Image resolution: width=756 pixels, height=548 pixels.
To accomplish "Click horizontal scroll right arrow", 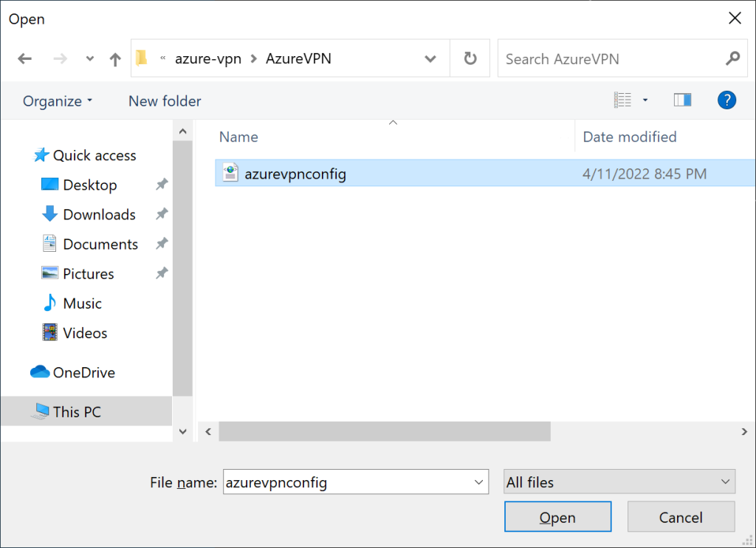I will tap(744, 431).
